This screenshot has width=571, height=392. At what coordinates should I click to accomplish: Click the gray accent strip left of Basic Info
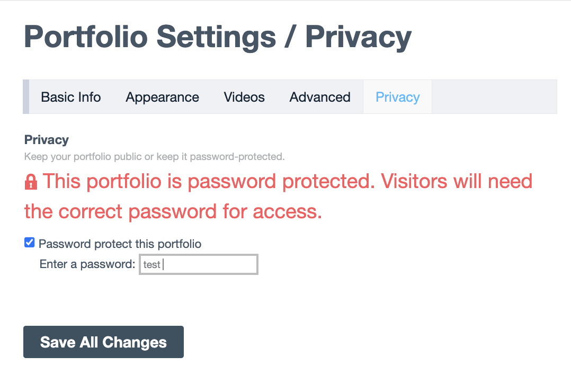pos(26,97)
